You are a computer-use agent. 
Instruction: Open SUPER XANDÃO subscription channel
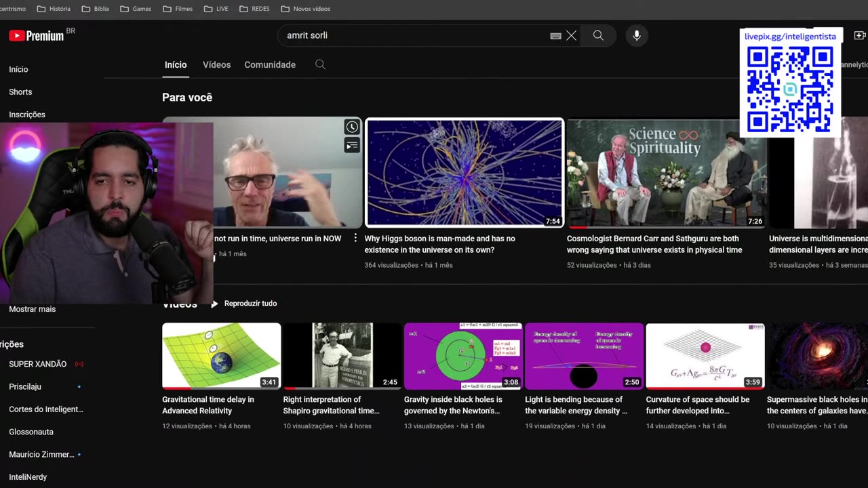click(x=37, y=364)
